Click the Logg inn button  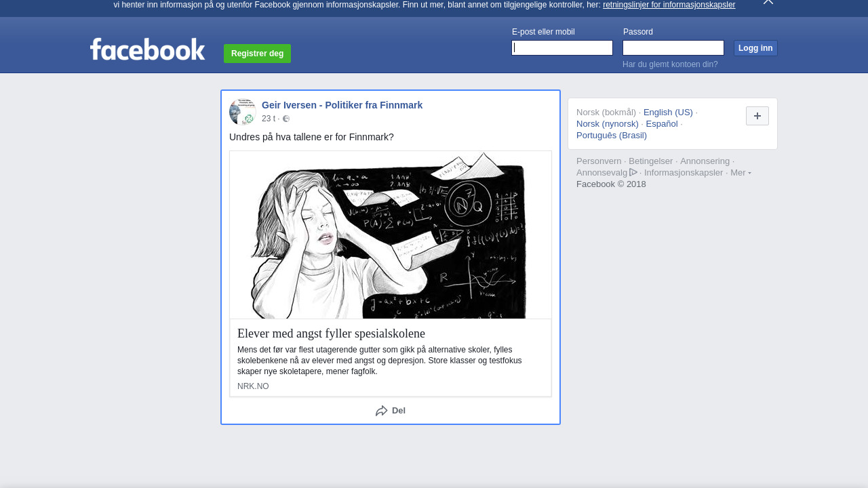[755, 48]
